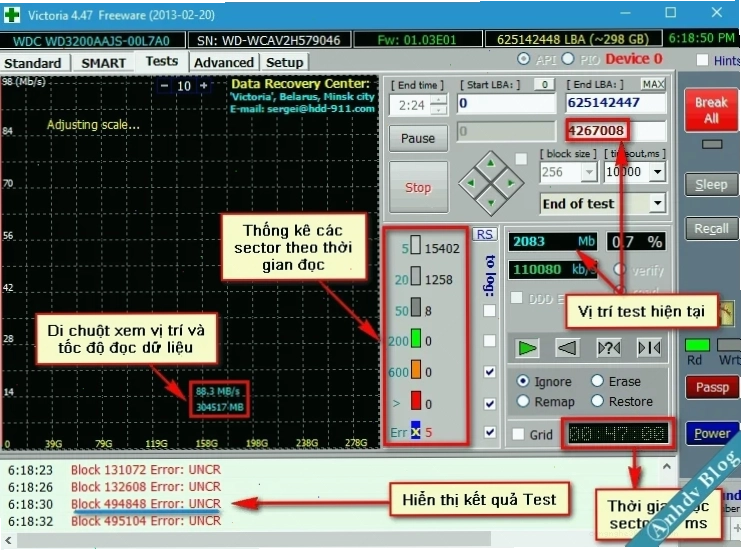Click log entry Block 131072 Error: UNCR
Screen dimensions: 741x550
(146, 470)
